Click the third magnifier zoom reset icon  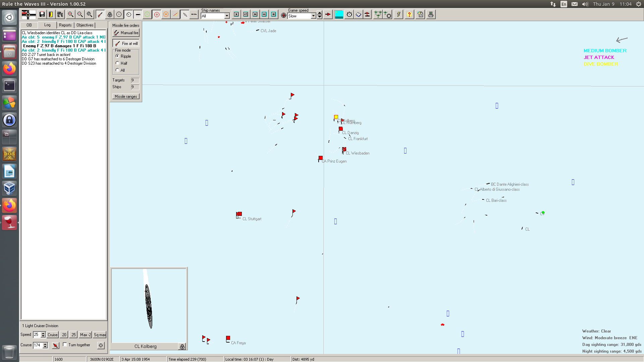click(x=89, y=14)
